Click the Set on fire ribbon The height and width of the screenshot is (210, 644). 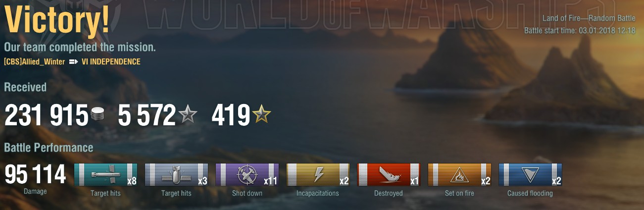[x=459, y=175]
